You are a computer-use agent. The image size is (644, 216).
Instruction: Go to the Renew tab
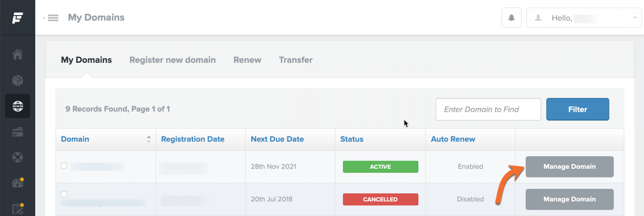[247, 60]
